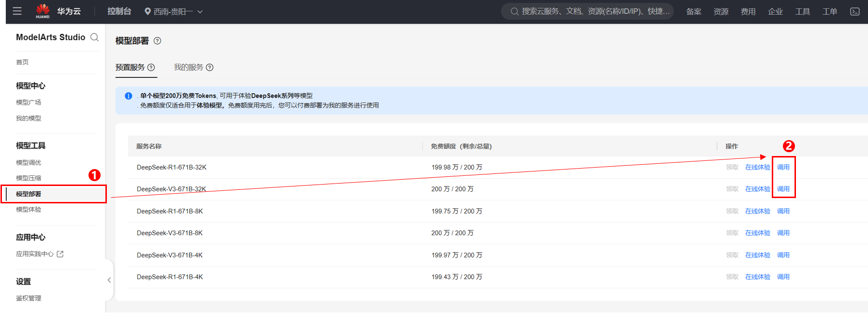
Task: Select service name DeepSeek-R1-671B-8K
Action: (170, 211)
